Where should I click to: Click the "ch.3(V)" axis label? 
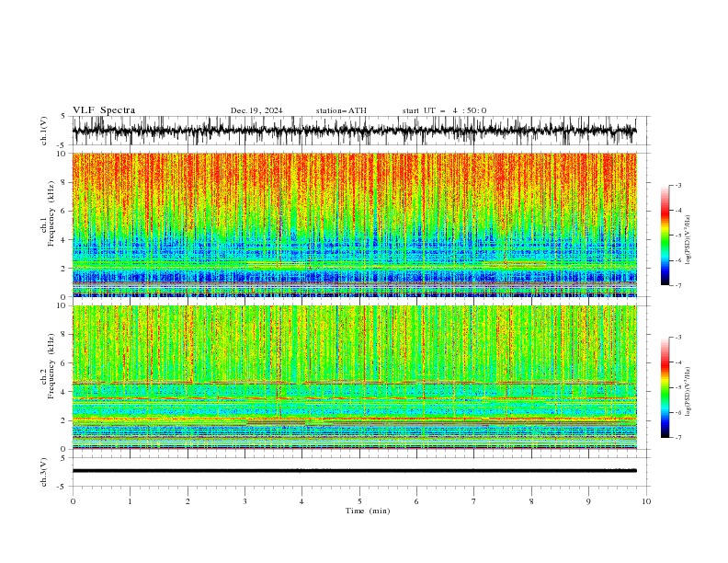coord(44,472)
